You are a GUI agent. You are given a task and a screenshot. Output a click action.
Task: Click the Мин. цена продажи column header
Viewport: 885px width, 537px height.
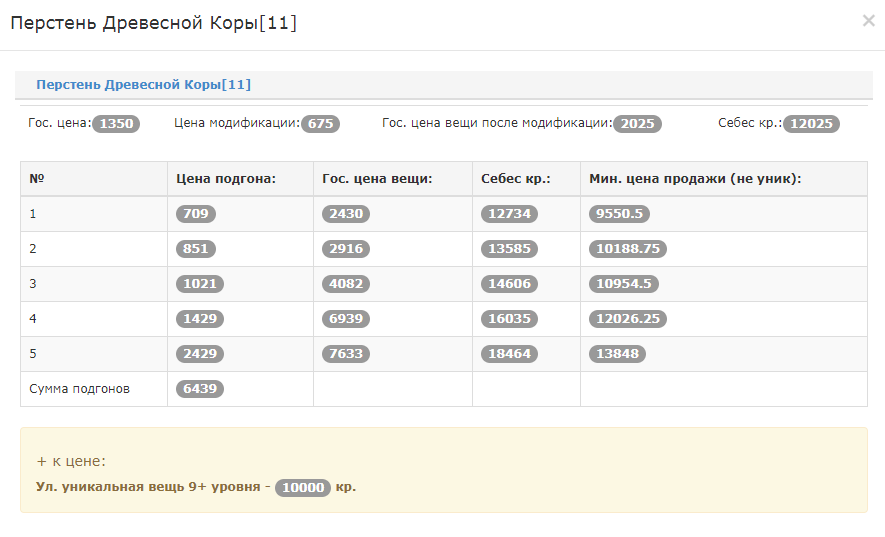(x=695, y=179)
